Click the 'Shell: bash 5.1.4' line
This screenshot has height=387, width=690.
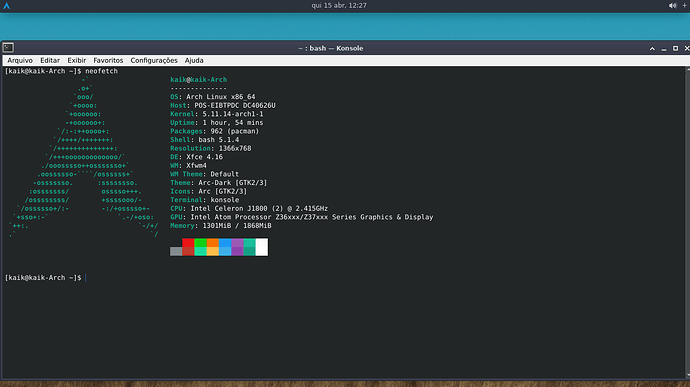point(205,140)
